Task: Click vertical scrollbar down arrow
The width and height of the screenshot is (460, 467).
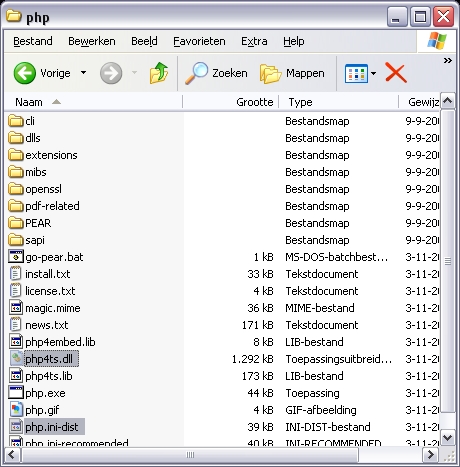Action: coord(448,437)
